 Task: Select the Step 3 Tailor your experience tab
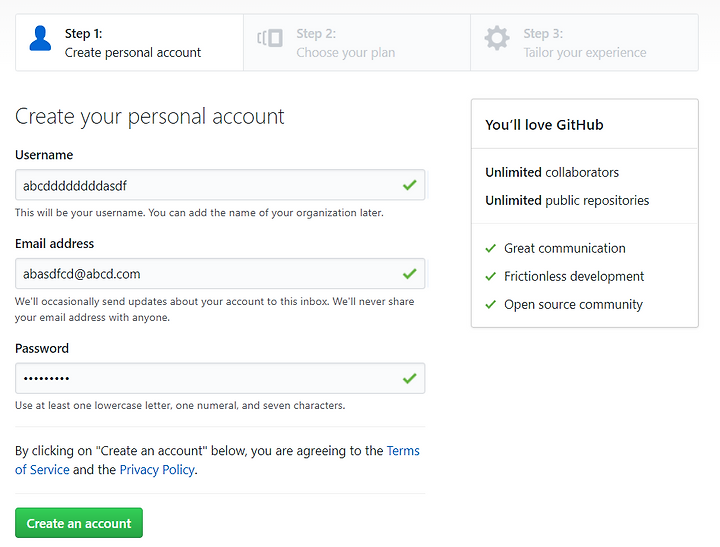(x=585, y=43)
